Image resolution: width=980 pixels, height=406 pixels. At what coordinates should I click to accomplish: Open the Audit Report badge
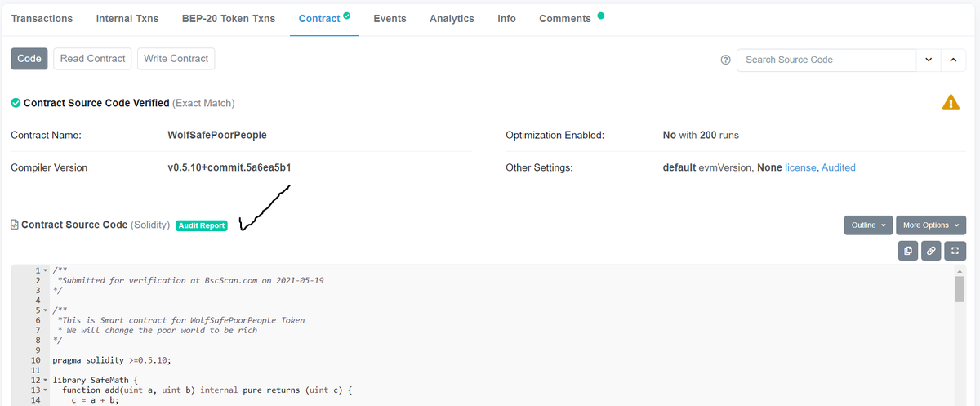pyautogui.click(x=202, y=225)
